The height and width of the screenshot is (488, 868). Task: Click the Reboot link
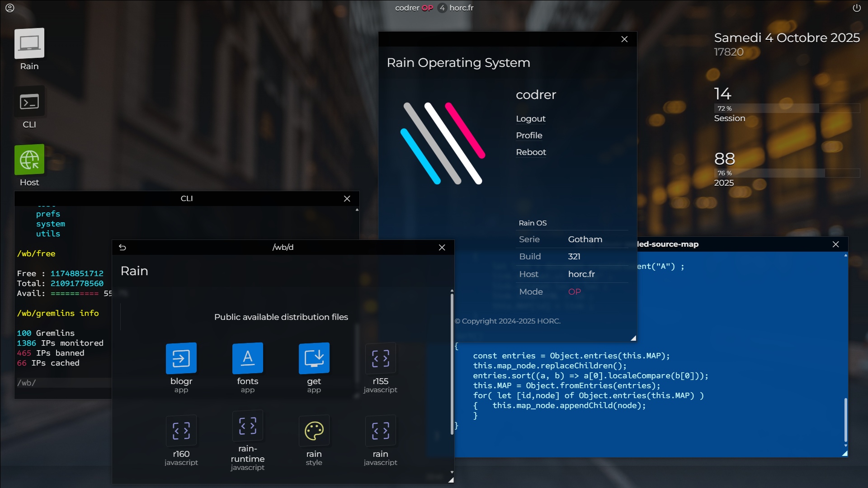pos(531,152)
